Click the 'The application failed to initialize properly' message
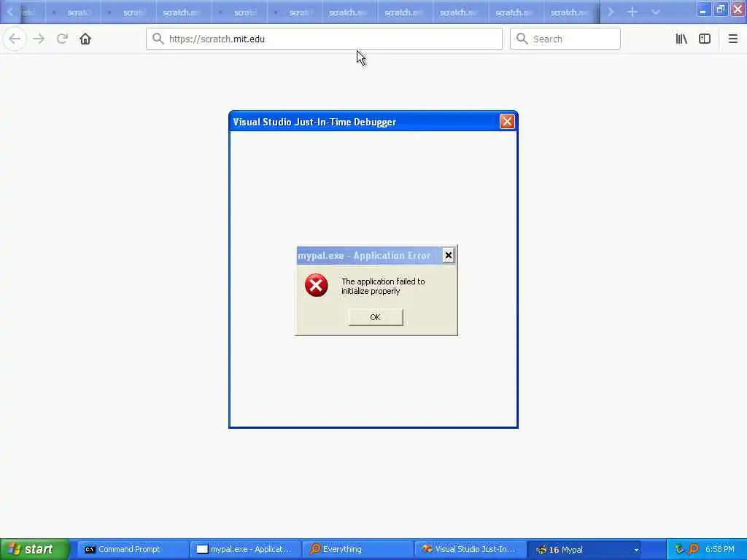 click(383, 286)
